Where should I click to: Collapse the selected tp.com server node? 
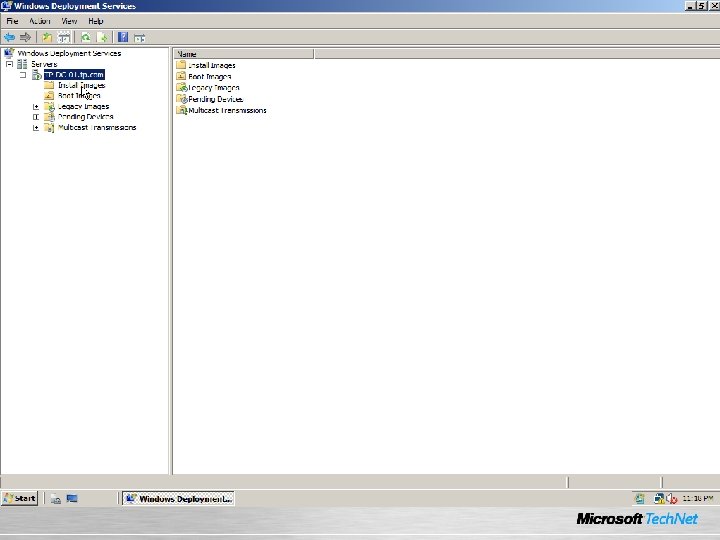(x=23, y=75)
